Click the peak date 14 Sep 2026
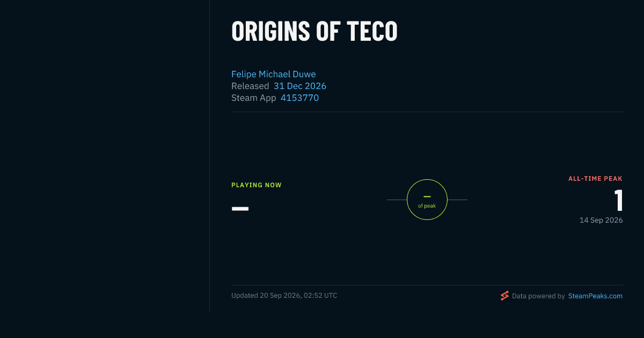Screen dimensions: 644x338 click(601, 220)
